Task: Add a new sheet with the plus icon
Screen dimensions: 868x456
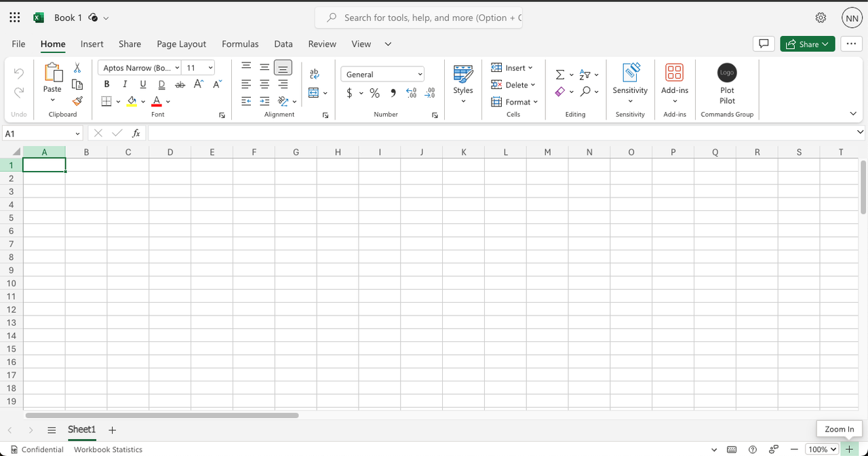Action: pos(113,430)
